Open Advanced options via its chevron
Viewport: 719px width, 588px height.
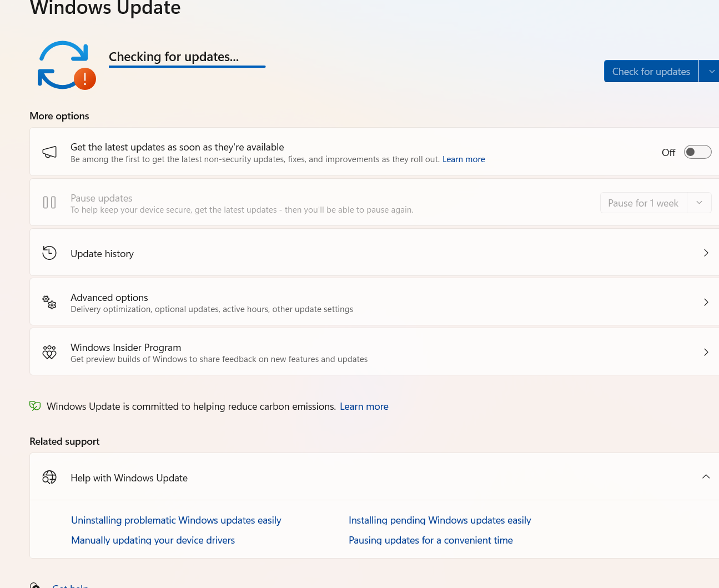tap(706, 302)
